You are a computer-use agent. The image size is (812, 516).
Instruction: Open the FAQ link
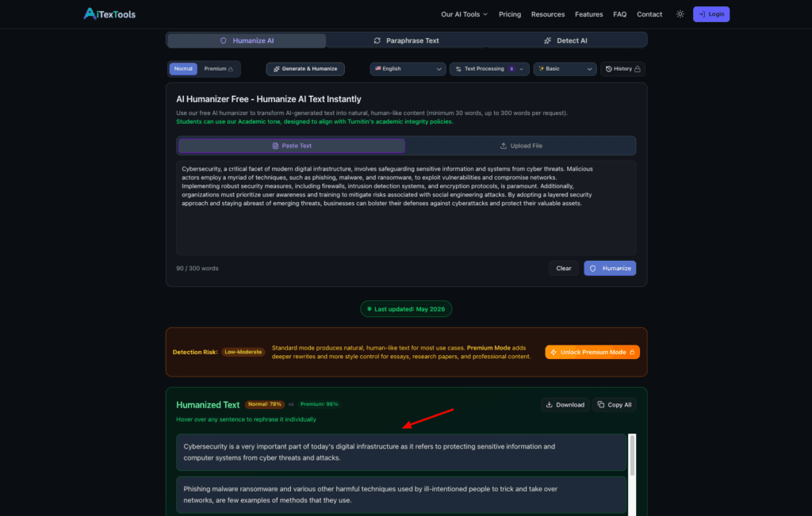tap(619, 14)
